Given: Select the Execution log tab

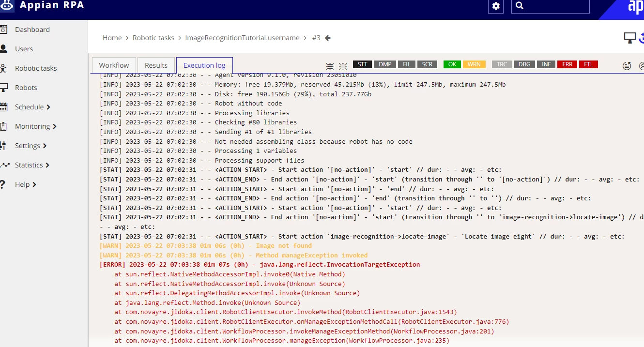Looking at the screenshot, I should pos(204,65).
